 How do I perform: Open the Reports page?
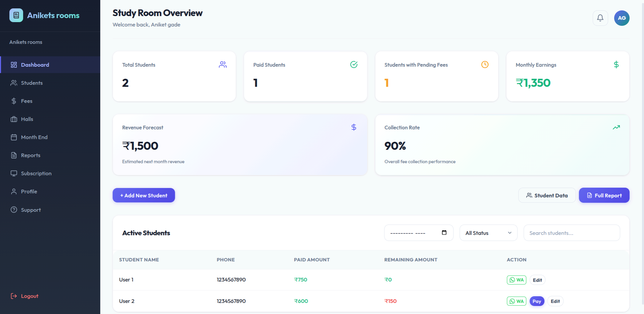point(50,155)
